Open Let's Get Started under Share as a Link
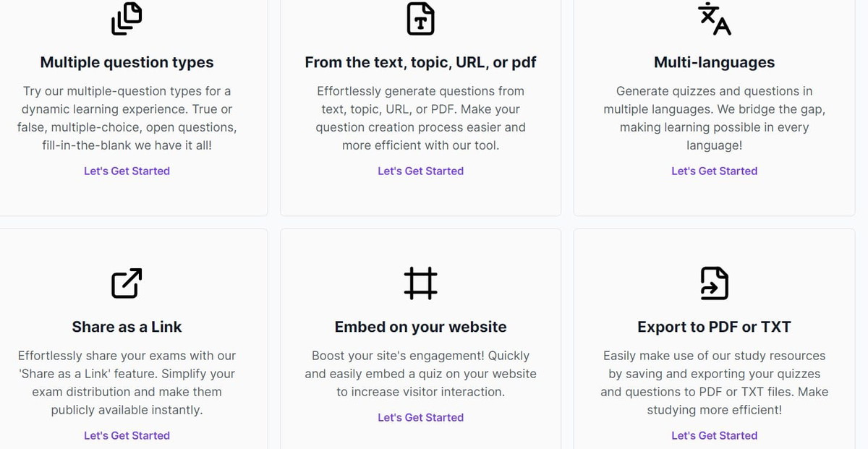Image resolution: width=868 pixels, height=449 pixels. coord(127,436)
